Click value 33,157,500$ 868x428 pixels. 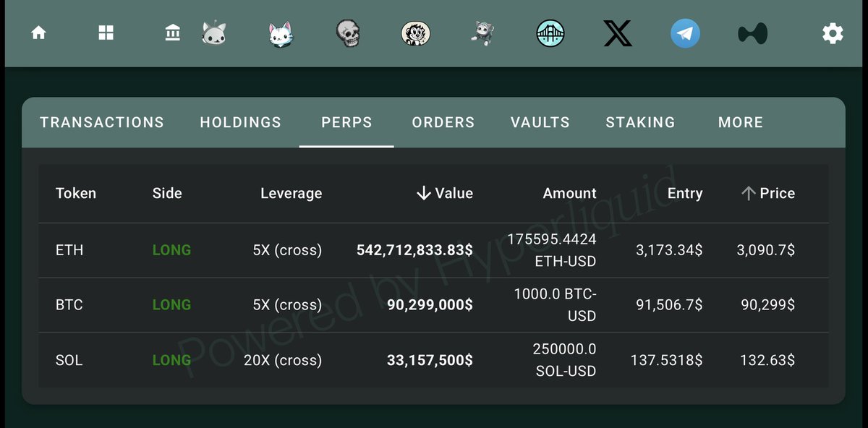click(x=430, y=360)
